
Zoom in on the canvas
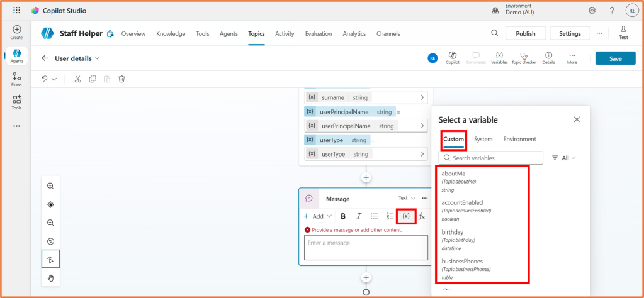coord(50,185)
